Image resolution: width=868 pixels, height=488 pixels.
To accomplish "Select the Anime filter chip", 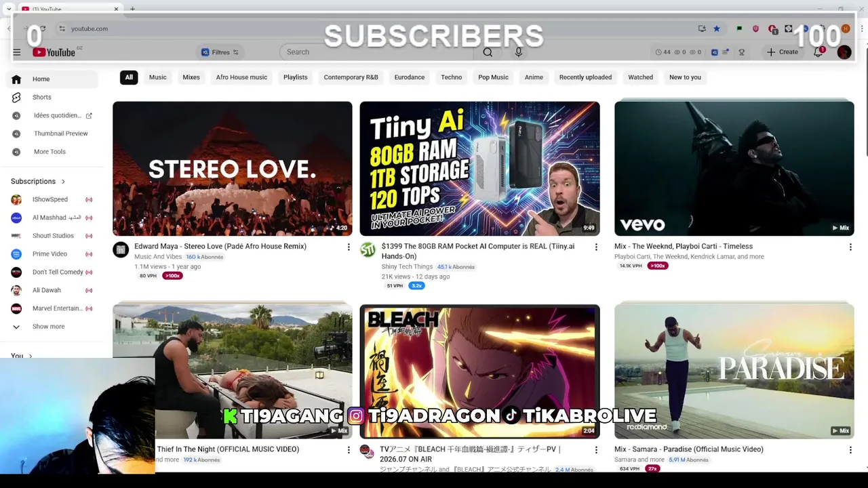I will pyautogui.click(x=534, y=77).
